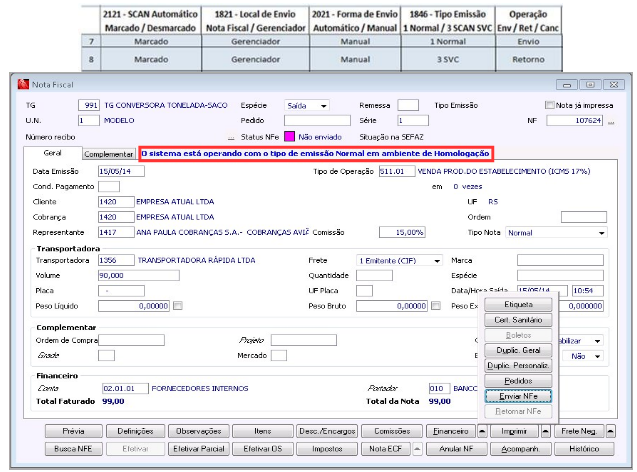
Task: Toggle the checkbox next to Peso Bruto
Action: [x=436, y=305]
